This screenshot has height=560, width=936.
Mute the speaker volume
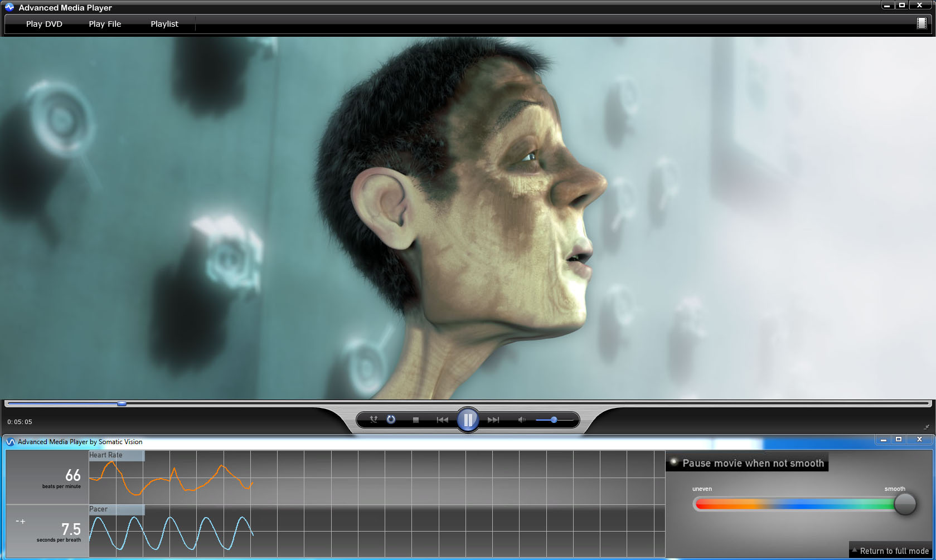521,420
